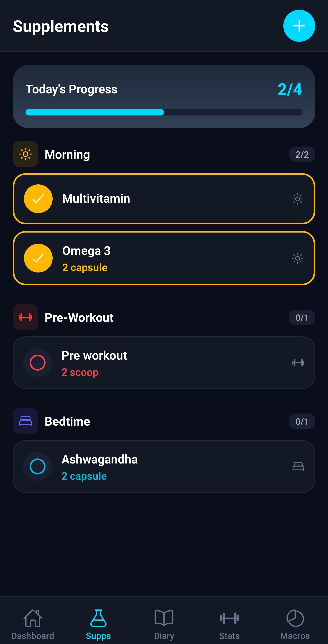Uncheck the Multivitamin taken checkmark
328x644 pixels.
click(38, 199)
